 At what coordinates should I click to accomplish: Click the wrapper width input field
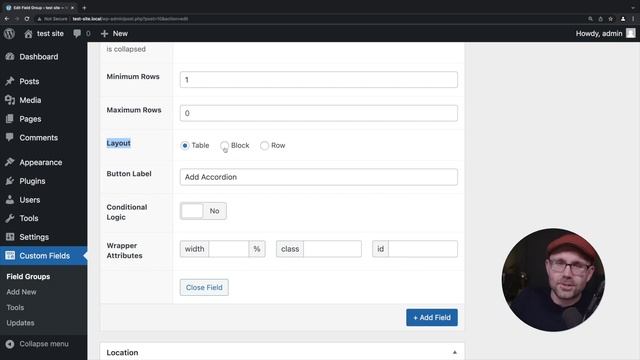click(229, 249)
